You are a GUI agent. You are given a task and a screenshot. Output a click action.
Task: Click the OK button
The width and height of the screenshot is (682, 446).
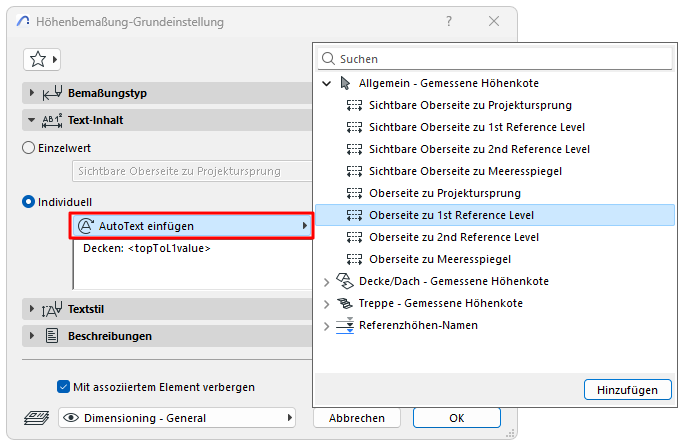pyautogui.click(x=457, y=418)
